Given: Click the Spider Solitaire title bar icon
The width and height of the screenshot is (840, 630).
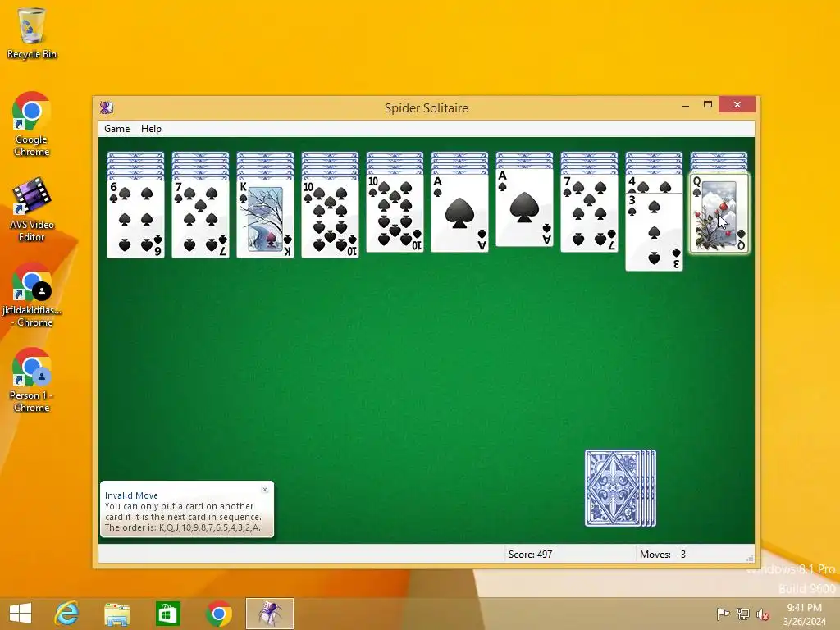Looking at the screenshot, I should (x=107, y=107).
